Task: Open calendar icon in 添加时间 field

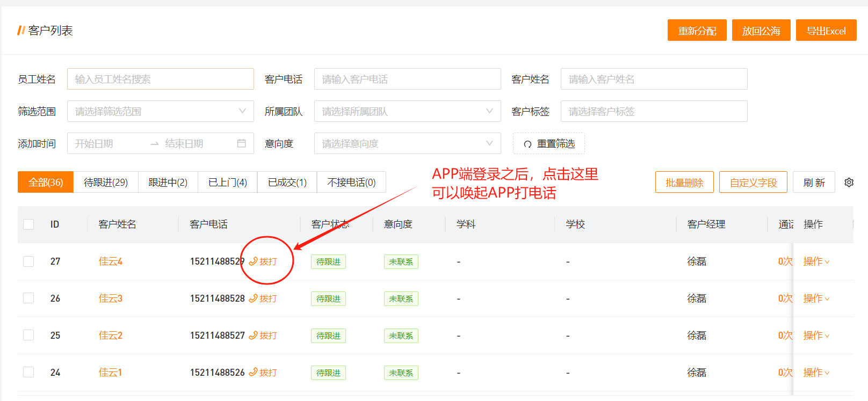Action: click(242, 143)
